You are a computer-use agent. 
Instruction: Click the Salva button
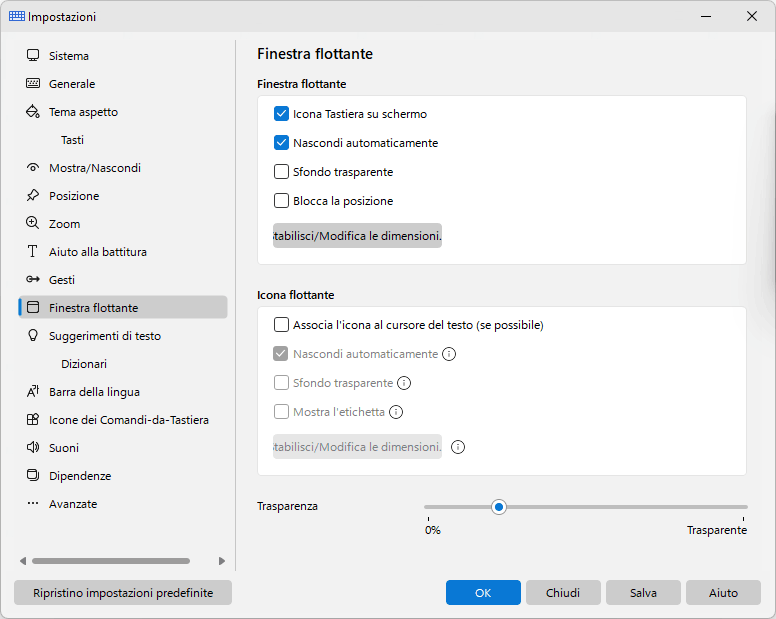pos(643,593)
